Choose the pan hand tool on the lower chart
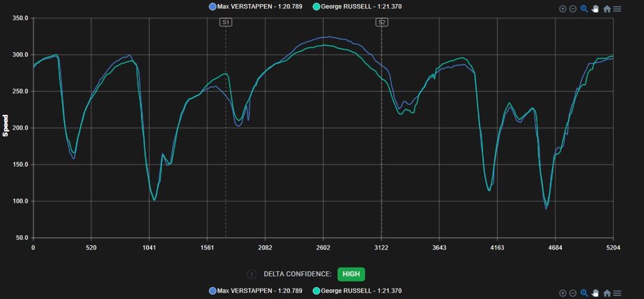This screenshot has width=644, height=299. (x=595, y=293)
